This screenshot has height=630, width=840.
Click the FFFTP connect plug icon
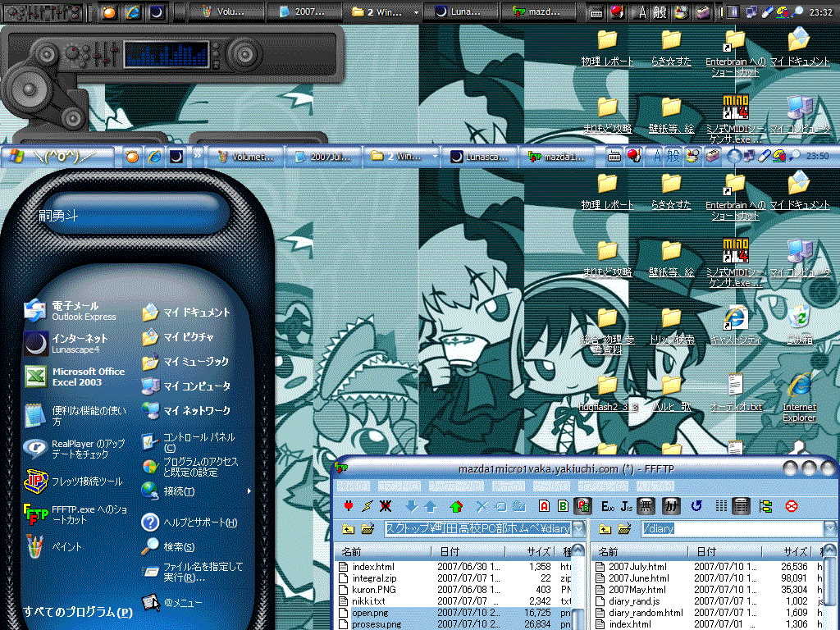349,506
